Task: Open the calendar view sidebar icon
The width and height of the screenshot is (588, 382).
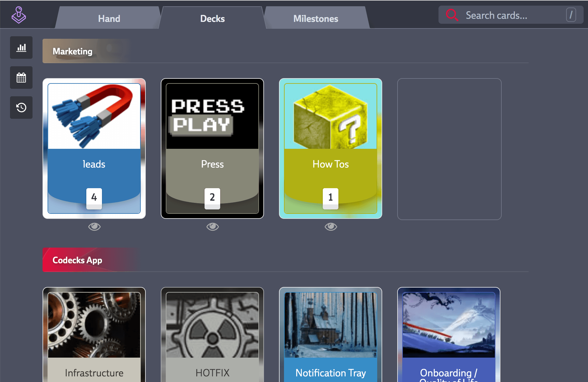Action: (x=21, y=78)
